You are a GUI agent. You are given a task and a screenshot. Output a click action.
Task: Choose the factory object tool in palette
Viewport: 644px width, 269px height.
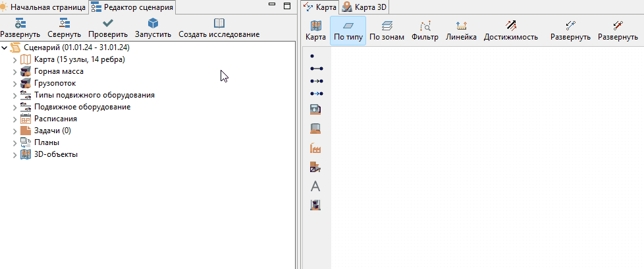[x=315, y=148]
